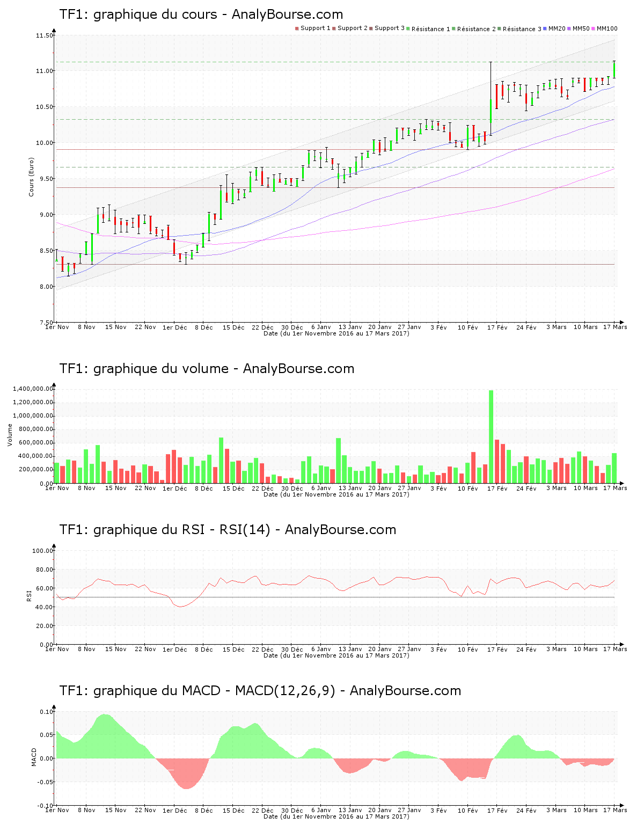Viewport: 644px width, 832px height.
Task: Select the 'Support 2' legend label
Action: click(353, 28)
